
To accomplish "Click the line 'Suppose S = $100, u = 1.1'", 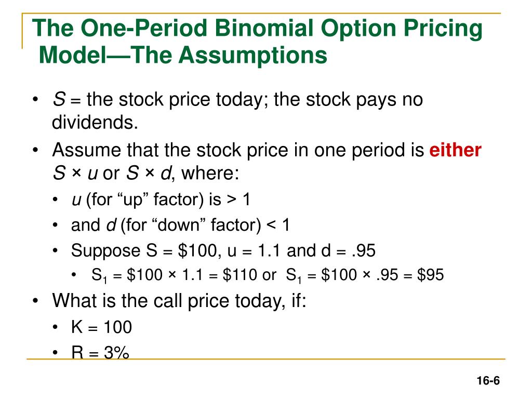I will (x=223, y=251).
